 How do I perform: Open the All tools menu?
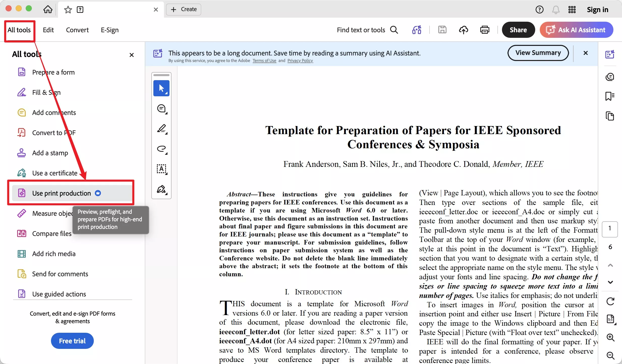[19, 30]
